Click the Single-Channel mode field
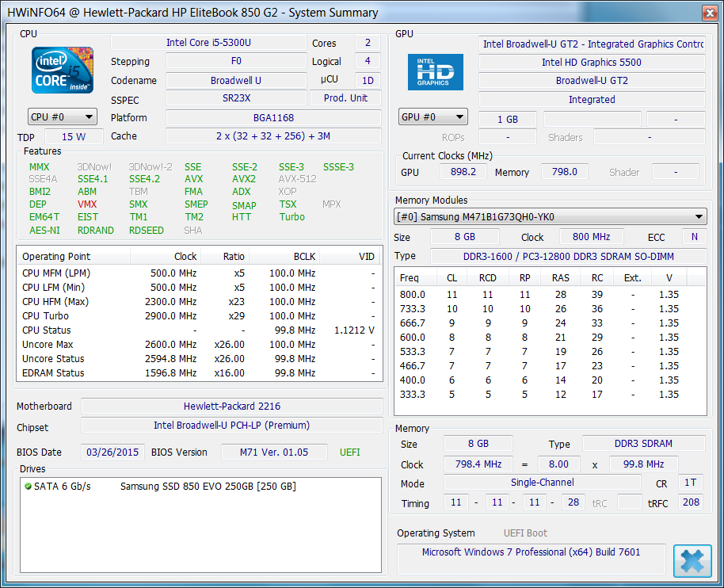The width and height of the screenshot is (724, 588). click(x=542, y=483)
